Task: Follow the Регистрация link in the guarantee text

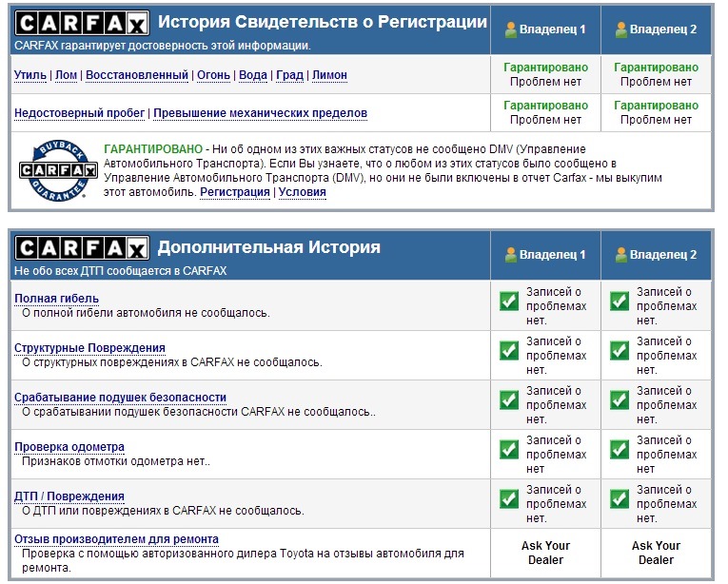Action: pyautogui.click(x=235, y=192)
